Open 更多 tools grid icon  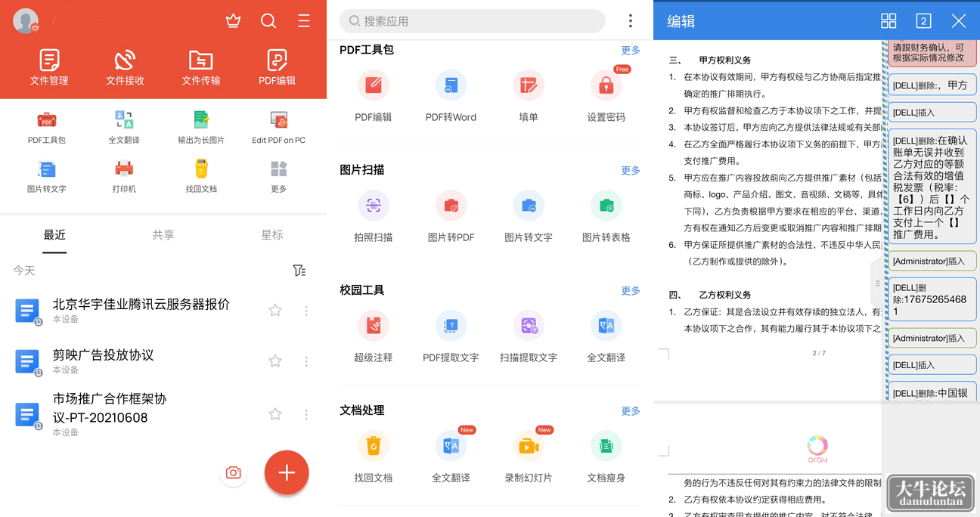coord(278,176)
